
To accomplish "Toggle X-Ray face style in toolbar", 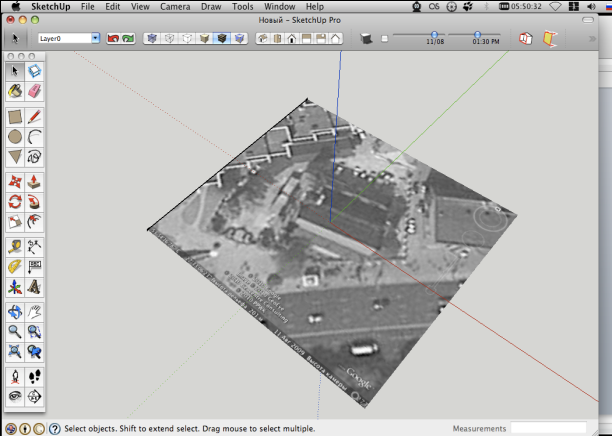I will (x=152, y=38).
